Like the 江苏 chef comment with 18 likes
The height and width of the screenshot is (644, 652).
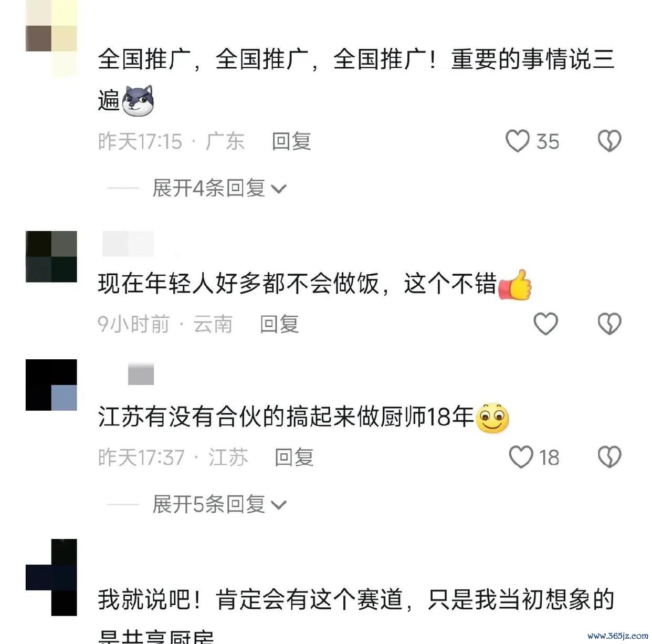[521, 456]
